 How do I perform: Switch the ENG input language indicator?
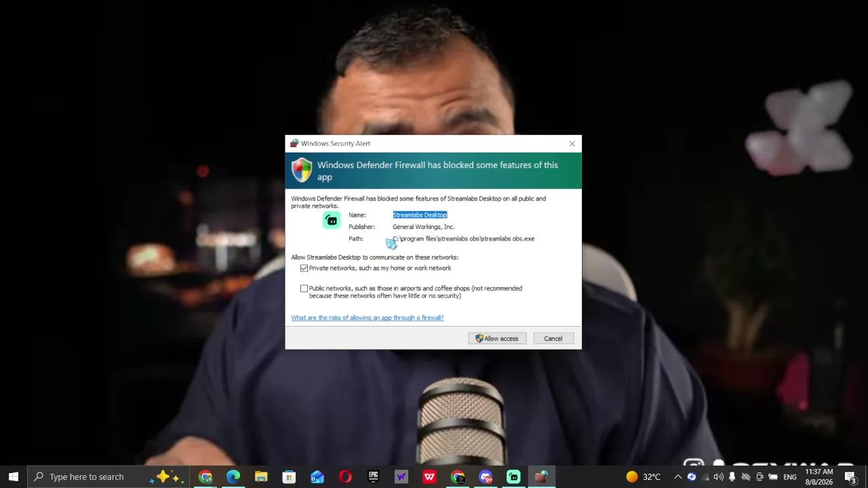[790, 476]
